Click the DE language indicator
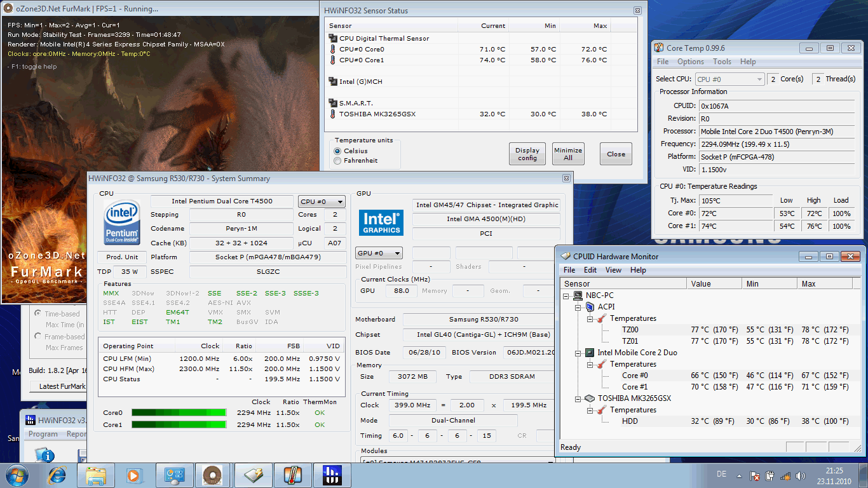Image resolution: width=868 pixels, height=488 pixels. 721,474
